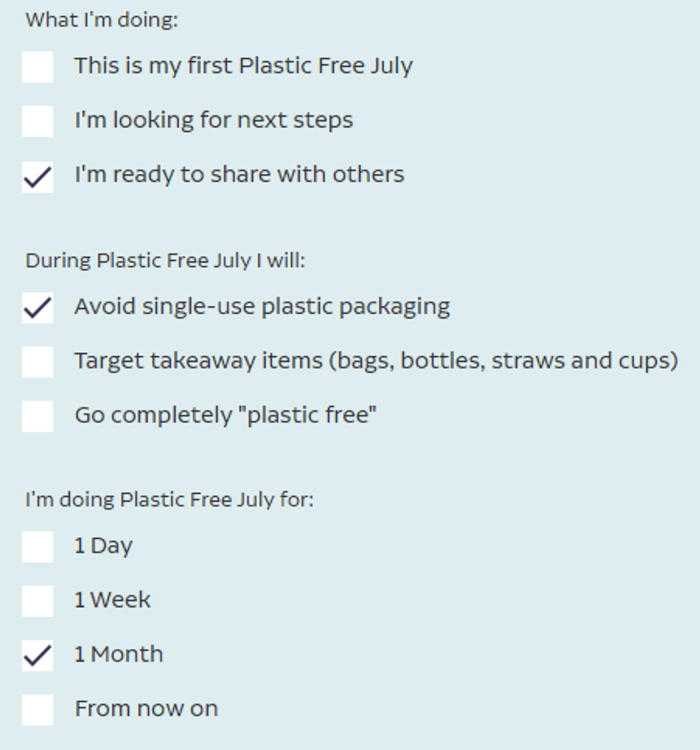Tick the '1 Week' checkbox
Viewport: 700px width, 750px height.
[x=37, y=601]
